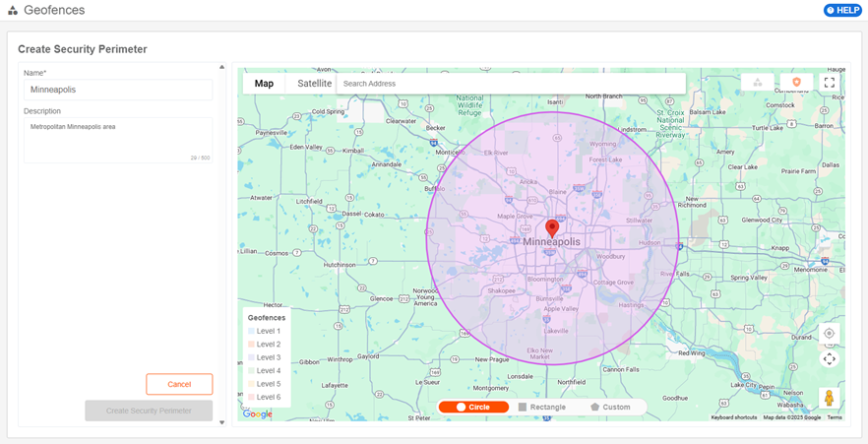The image size is (868, 444).
Task: Switch to Rectangle geofence shape
Action: click(x=542, y=407)
